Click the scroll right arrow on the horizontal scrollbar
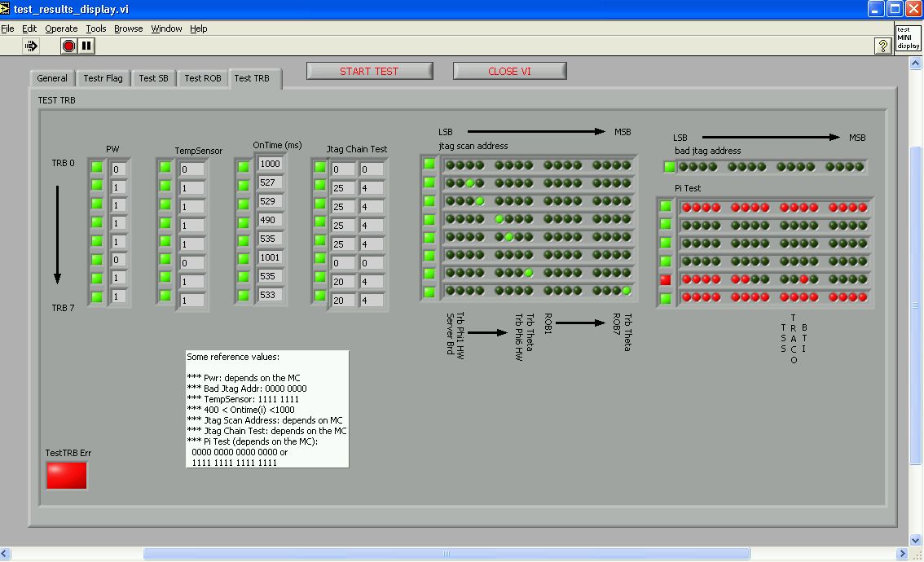 (x=902, y=554)
